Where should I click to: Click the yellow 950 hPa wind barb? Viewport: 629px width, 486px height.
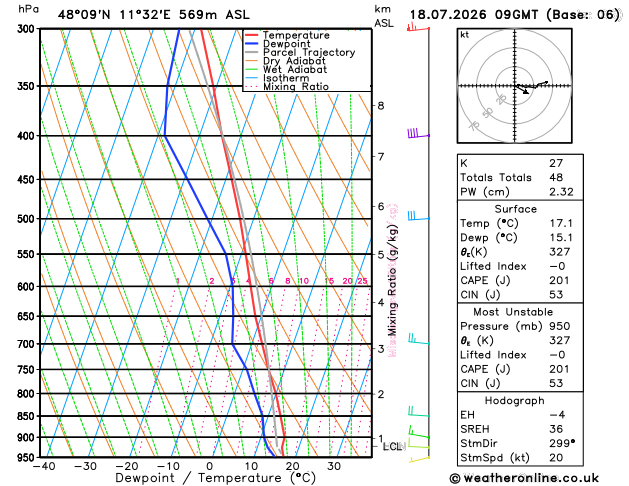pos(419,459)
